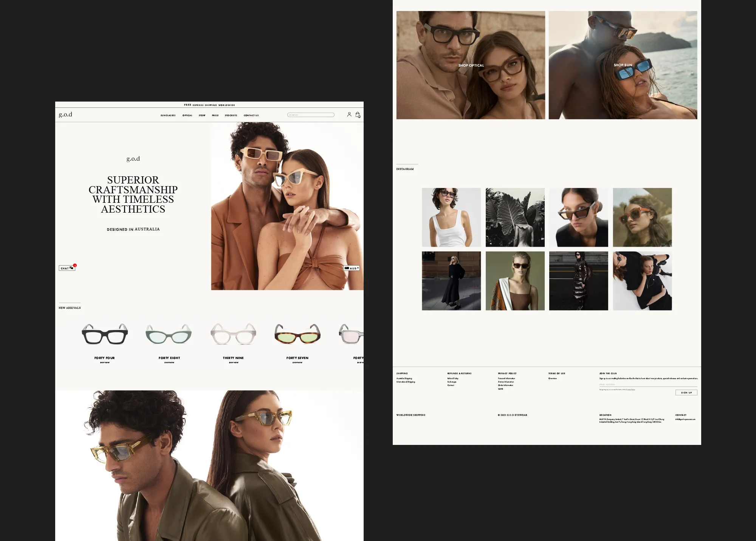756x541 pixels.
Task: Click the Forty Four product name
Action: tap(105, 358)
